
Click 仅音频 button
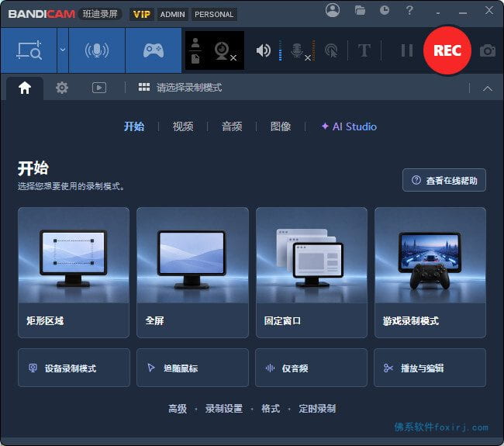(x=311, y=368)
